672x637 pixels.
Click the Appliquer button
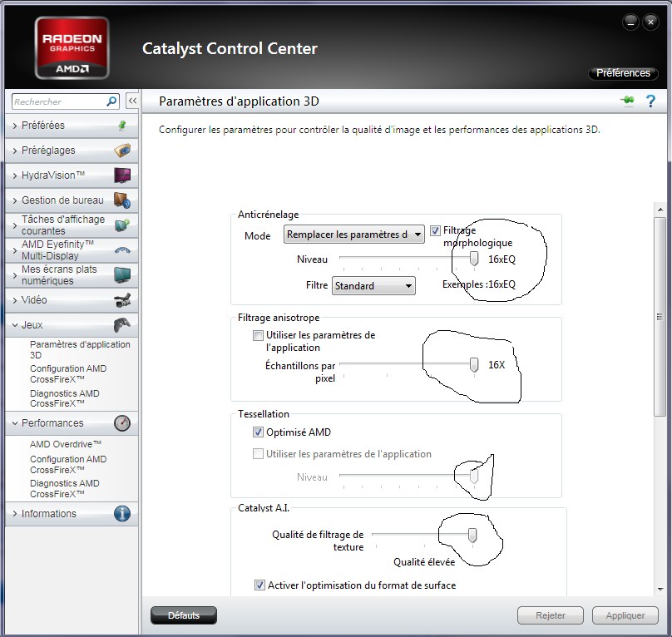tap(625, 615)
